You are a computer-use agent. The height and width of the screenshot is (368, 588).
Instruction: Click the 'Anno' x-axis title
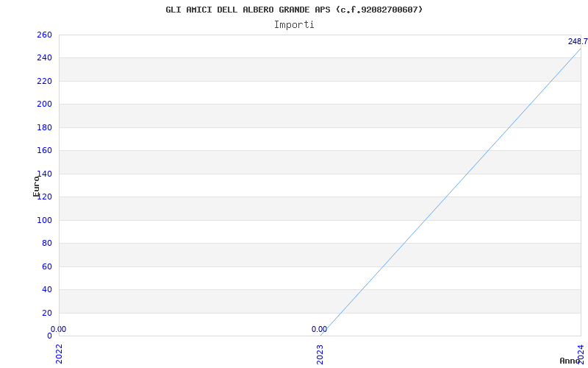tap(570, 361)
